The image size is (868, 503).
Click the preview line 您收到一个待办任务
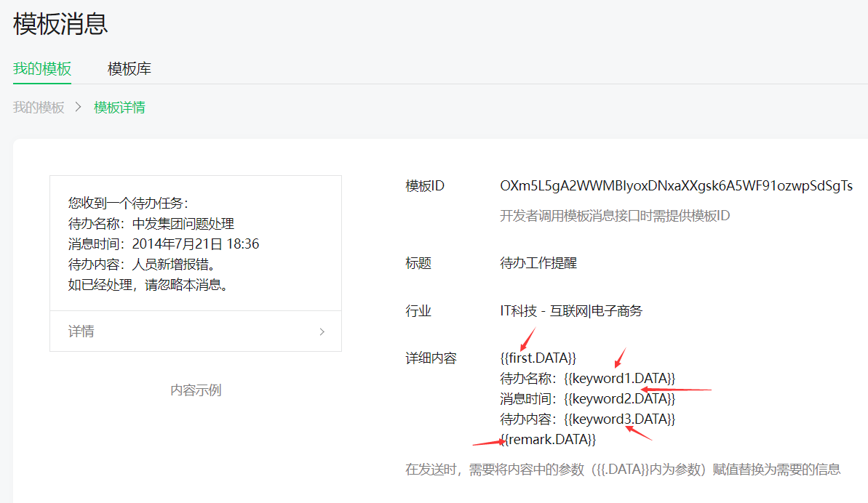pos(128,203)
